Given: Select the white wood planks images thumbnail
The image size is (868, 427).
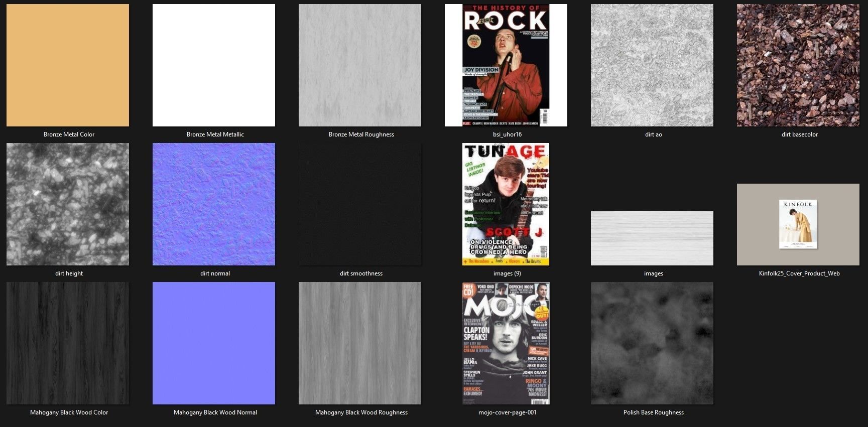Looking at the screenshot, I should [652, 238].
